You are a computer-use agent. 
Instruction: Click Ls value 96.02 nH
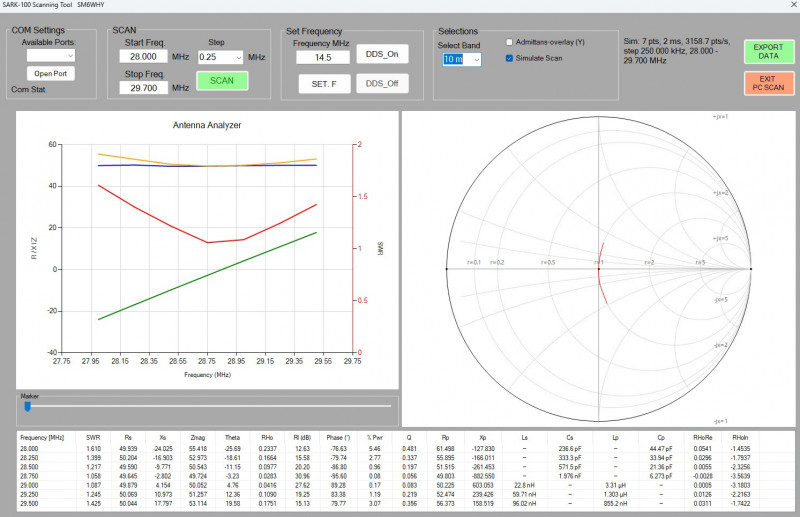click(524, 504)
